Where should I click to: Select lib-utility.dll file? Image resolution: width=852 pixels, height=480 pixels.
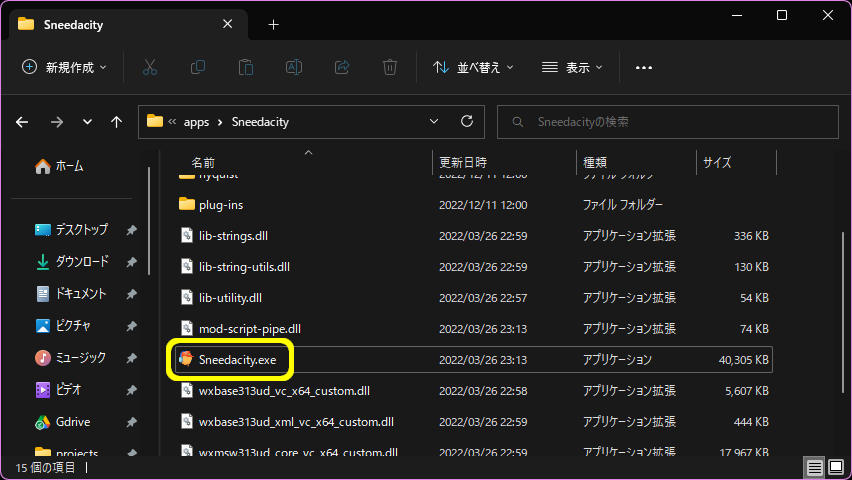click(473, 298)
